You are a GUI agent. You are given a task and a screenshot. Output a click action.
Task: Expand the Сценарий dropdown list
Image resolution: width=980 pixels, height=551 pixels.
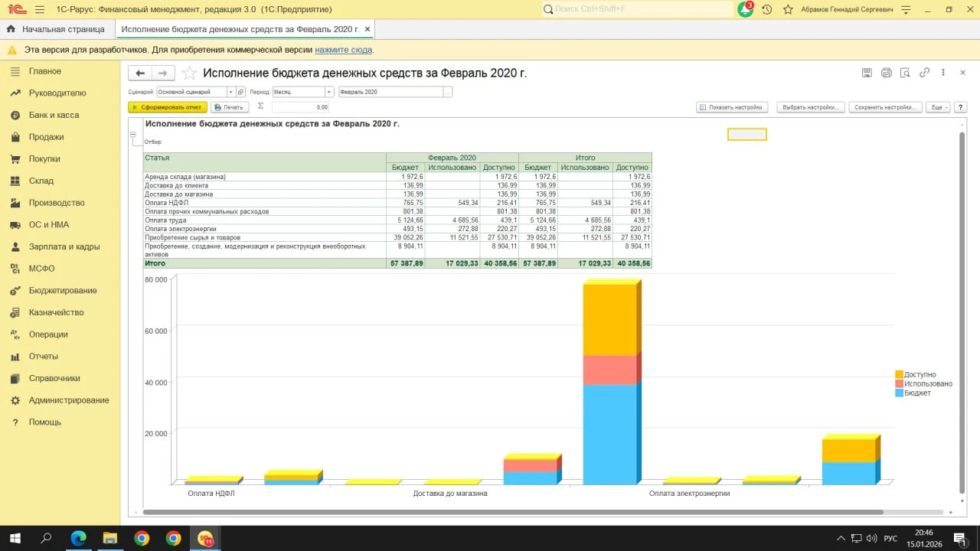pos(230,92)
